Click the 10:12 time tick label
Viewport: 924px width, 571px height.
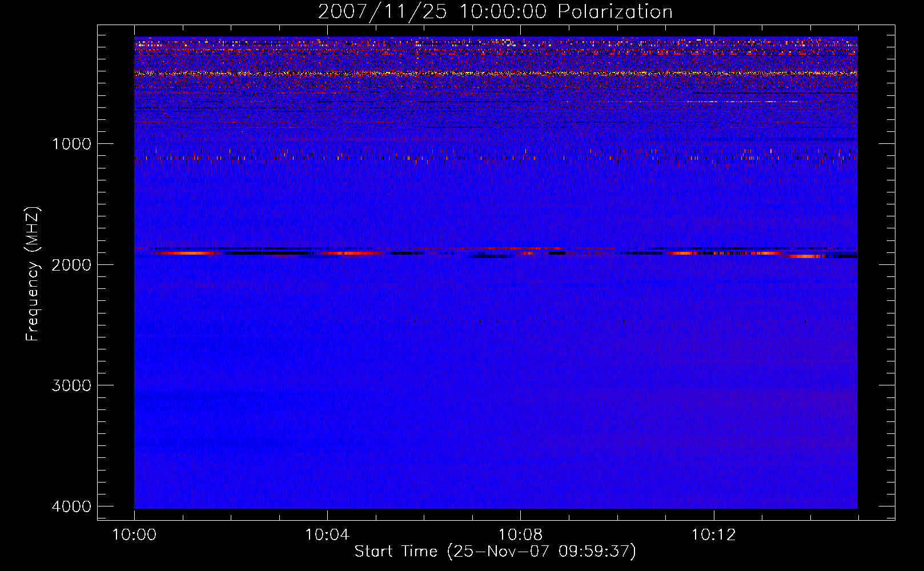[x=713, y=535]
